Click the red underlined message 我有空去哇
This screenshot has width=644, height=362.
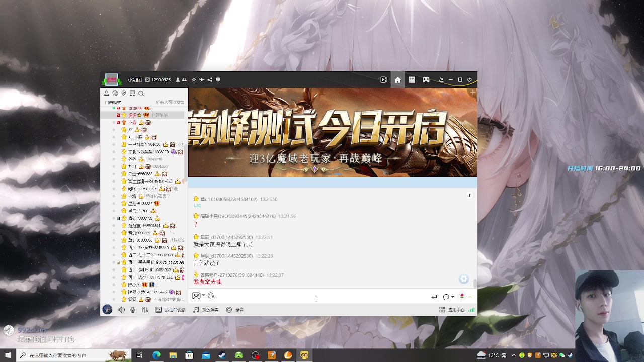(207, 281)
